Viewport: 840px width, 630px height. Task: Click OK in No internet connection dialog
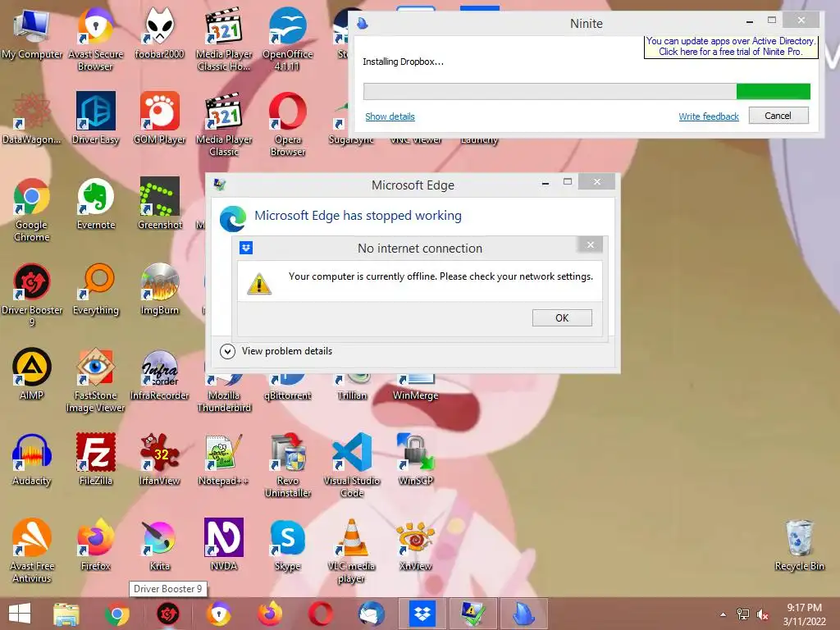(x=562, y=317)
